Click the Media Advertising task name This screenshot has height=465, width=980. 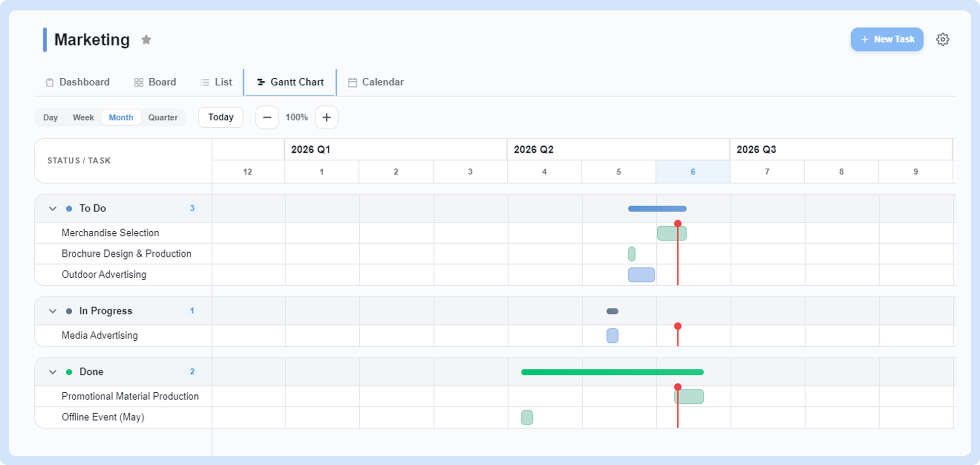pos(99,335)
